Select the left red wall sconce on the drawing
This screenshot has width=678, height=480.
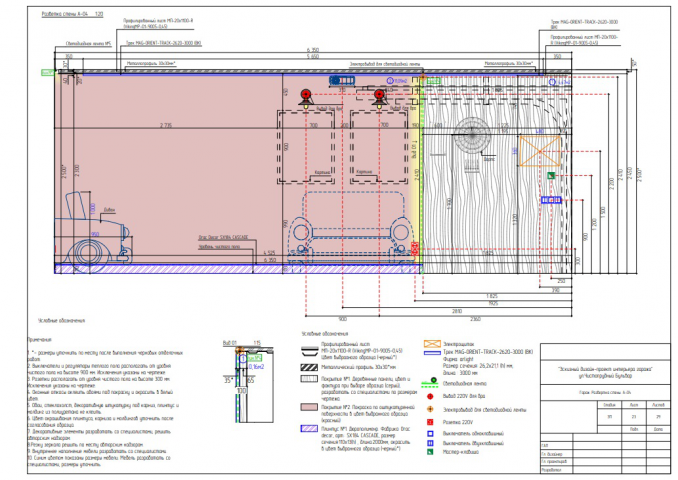pos(306,98)
